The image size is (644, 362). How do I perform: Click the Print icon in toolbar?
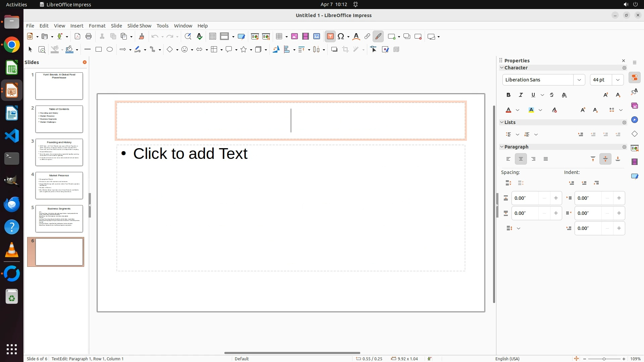tap(89, 37)
